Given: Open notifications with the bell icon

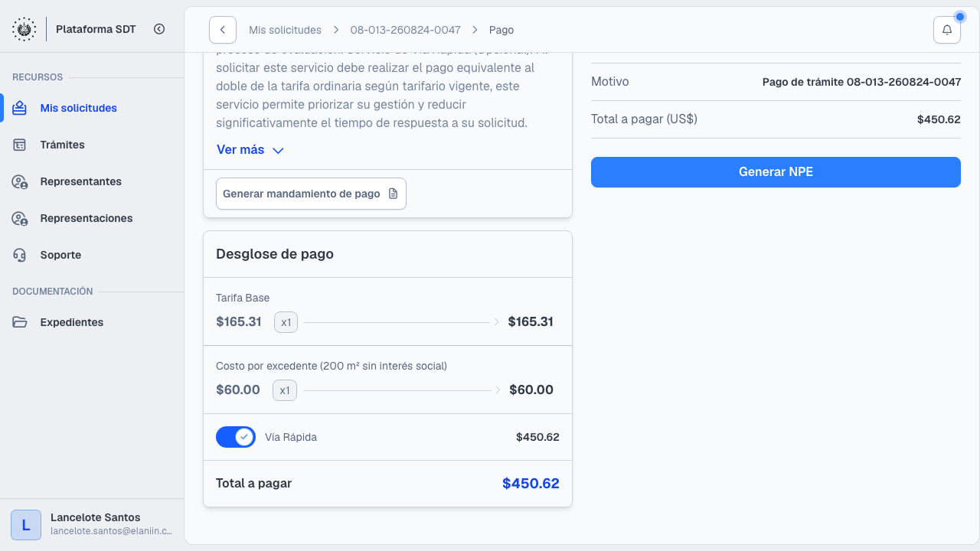Looking at the screenshot, I should point(947,30).
